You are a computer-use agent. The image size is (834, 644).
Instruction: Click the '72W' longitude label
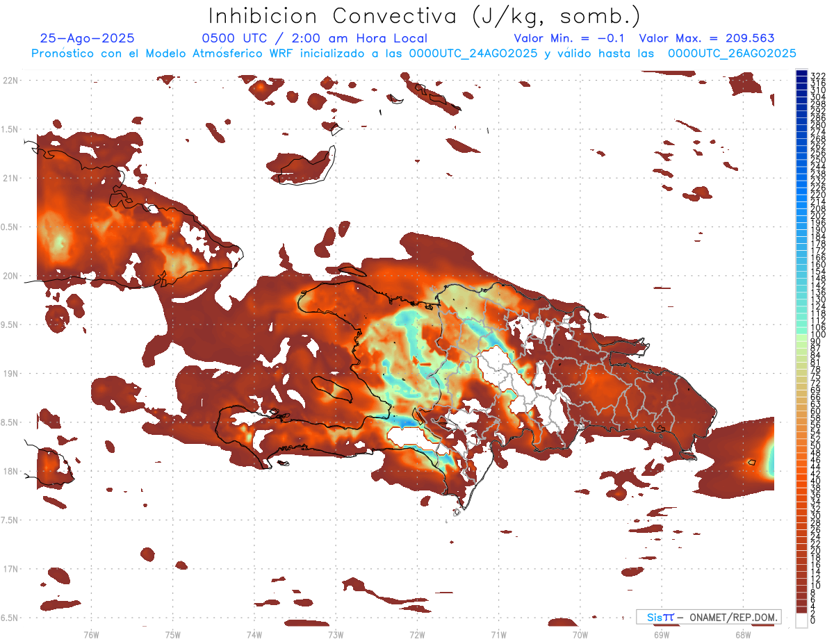[417, 634]
